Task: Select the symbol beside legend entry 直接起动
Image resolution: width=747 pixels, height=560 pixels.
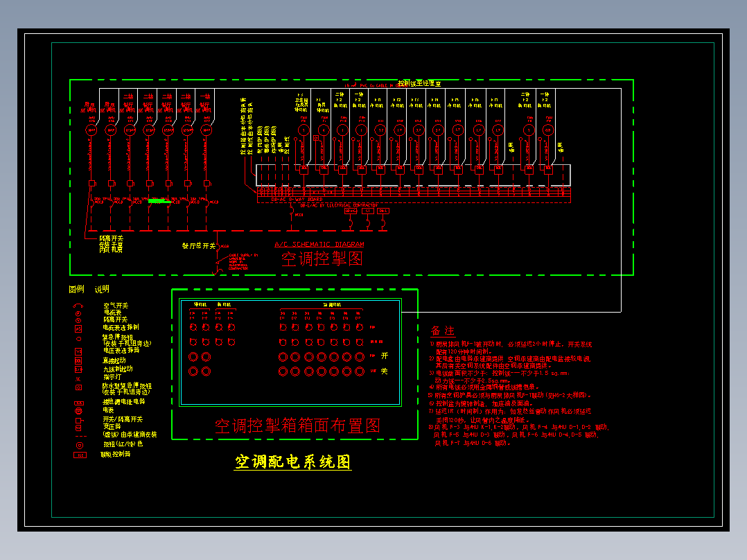Action: 78,361
